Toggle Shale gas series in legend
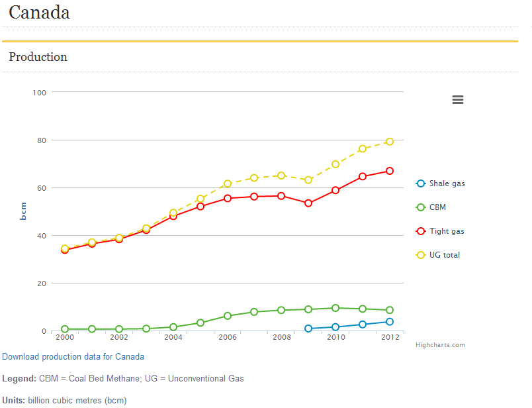Screen dimensions: 532x408 [x=447, y=183]
